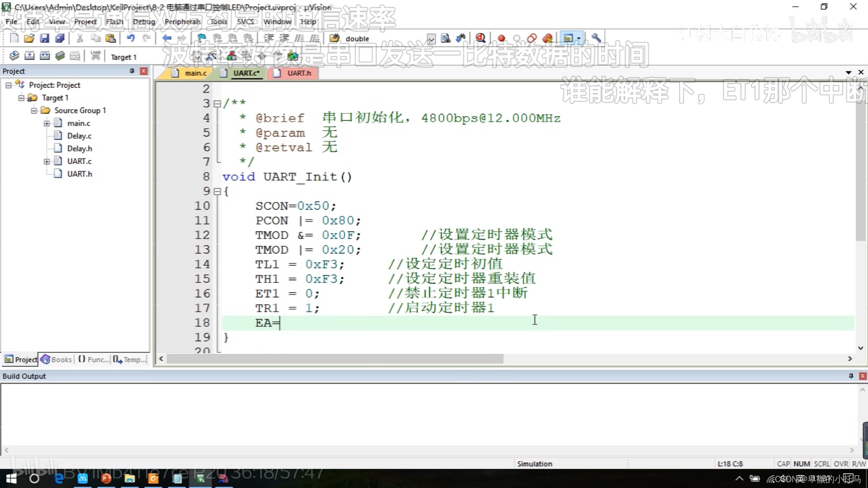Toggle the window layout button

point(568,38)
